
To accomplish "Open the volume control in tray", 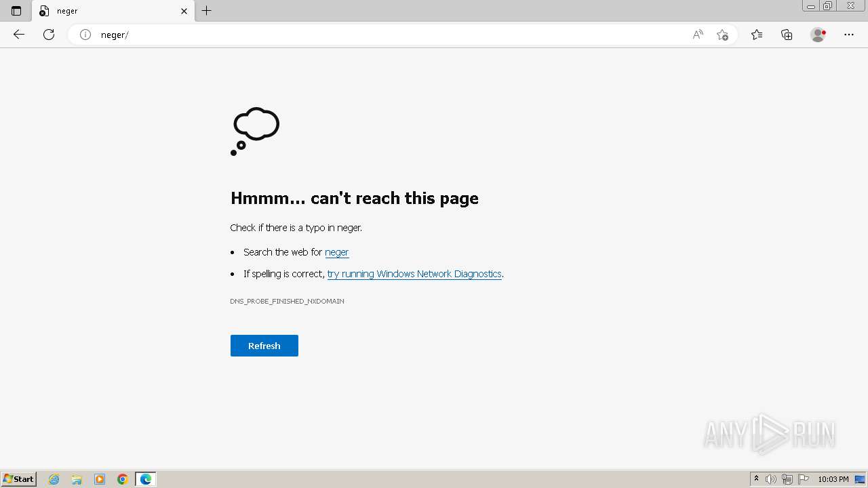I will coord(771,479).
